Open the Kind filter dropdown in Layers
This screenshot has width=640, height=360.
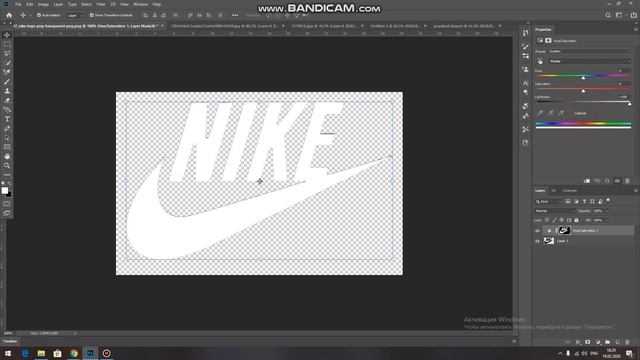click(549, 201)
